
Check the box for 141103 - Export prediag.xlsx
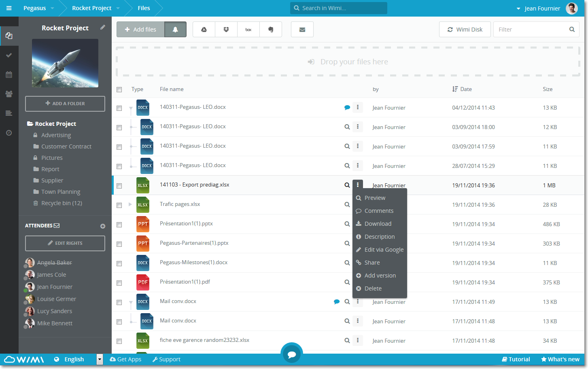click(119, 186)
